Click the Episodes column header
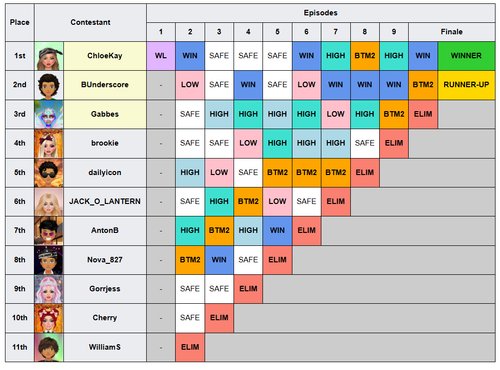This screenshot has height=370, width=500. 321,13
